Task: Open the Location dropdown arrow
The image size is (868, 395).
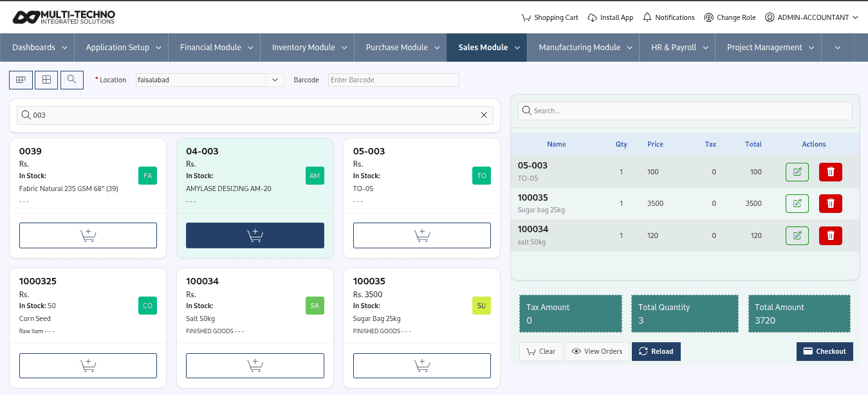Action: (x=275, y=80)
